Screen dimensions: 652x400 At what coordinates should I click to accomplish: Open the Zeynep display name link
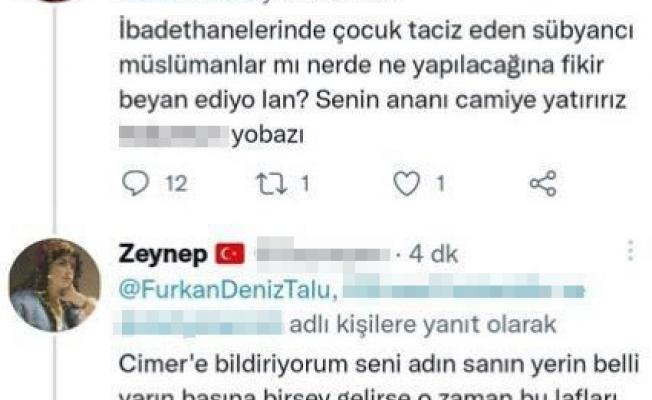click(x=163, y=254)
